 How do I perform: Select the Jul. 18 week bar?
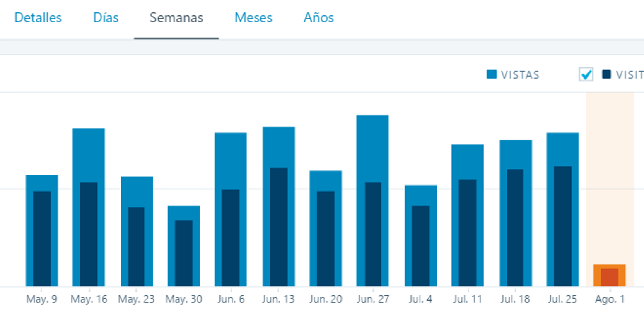point(516,215)
